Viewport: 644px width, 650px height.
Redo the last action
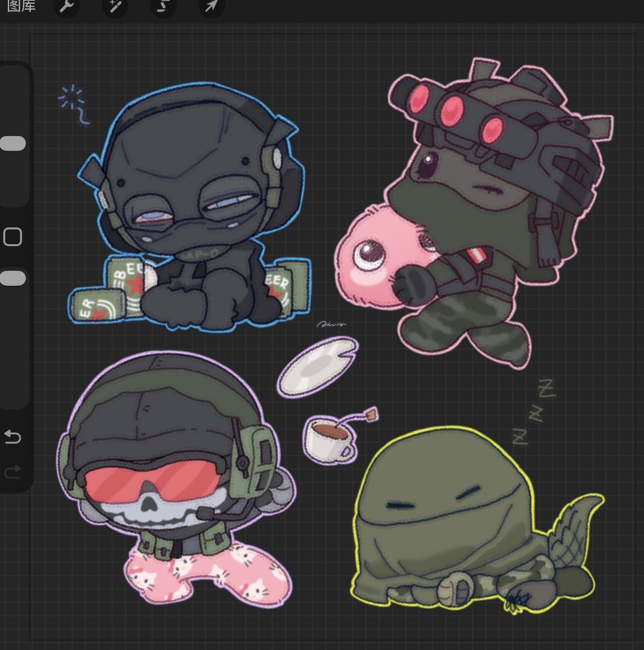(12, 471)
